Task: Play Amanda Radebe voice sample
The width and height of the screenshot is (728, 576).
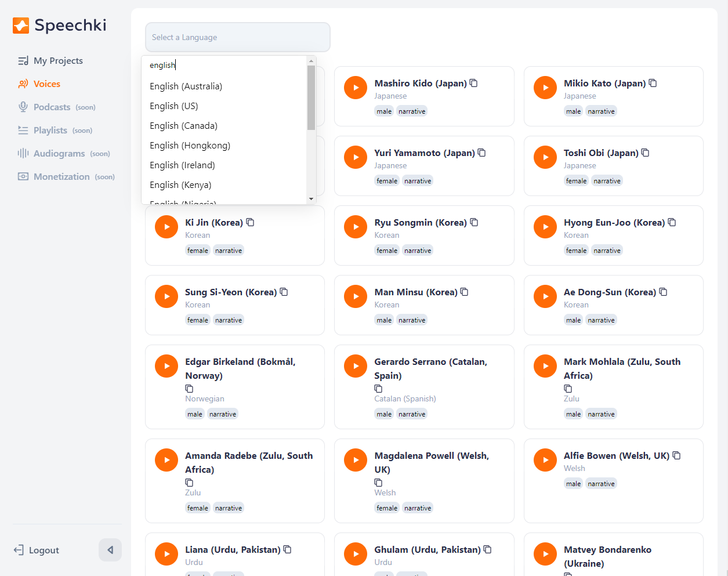Action: 166,460
